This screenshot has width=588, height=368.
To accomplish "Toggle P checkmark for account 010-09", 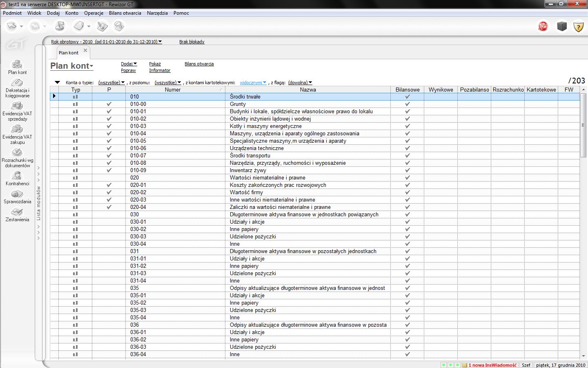I will pos(109,171).
